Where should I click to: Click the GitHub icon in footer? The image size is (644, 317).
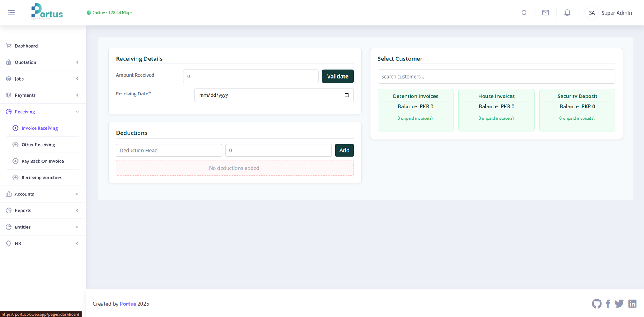597,304
